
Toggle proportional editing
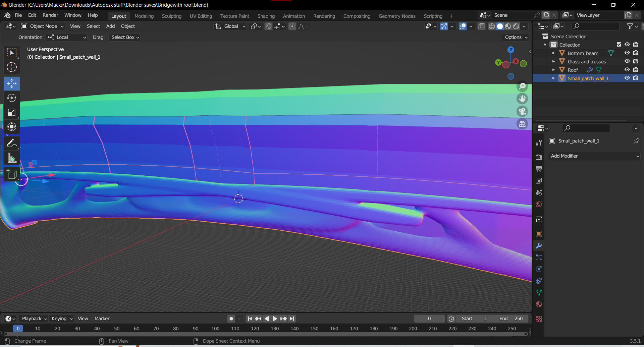pos(292,26)
